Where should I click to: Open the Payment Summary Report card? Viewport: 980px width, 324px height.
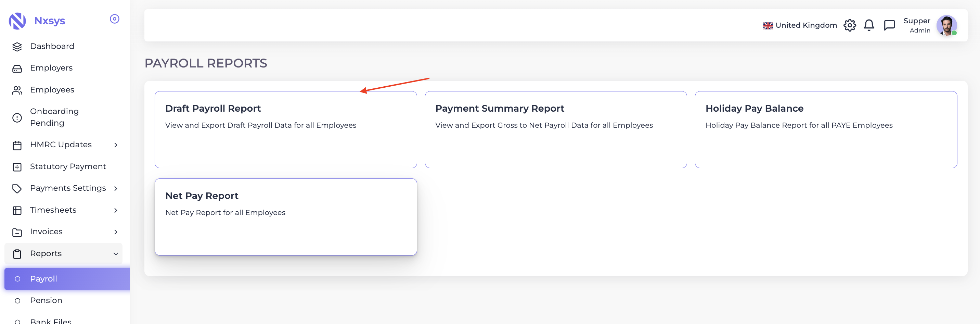pos(556,129)
